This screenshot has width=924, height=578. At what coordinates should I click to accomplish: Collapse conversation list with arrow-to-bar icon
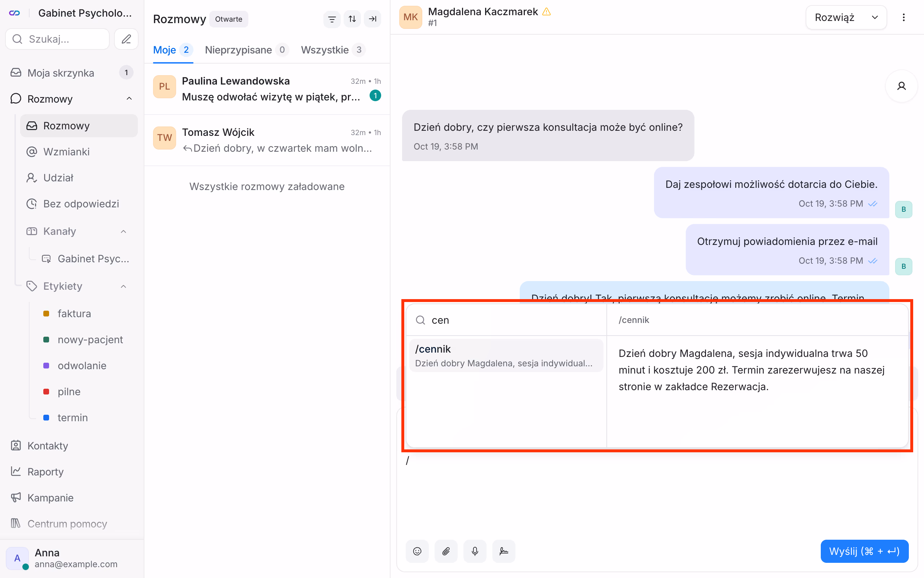372,19
